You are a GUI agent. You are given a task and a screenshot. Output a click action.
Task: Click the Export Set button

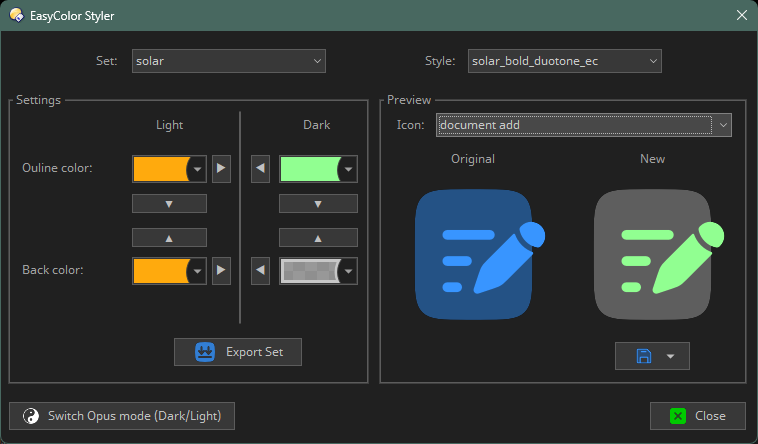coord(238,352)
